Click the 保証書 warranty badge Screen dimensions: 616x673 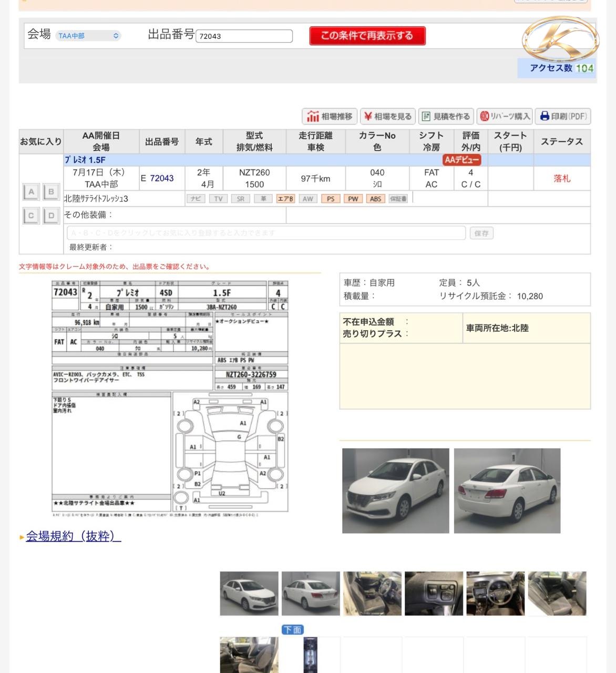(x=398, y=199)
